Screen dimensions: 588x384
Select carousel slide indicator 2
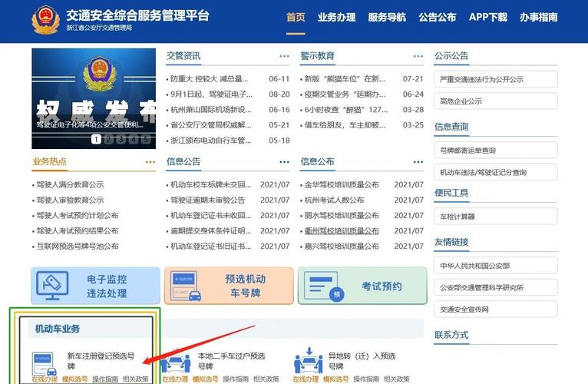(x=108, y=139)
